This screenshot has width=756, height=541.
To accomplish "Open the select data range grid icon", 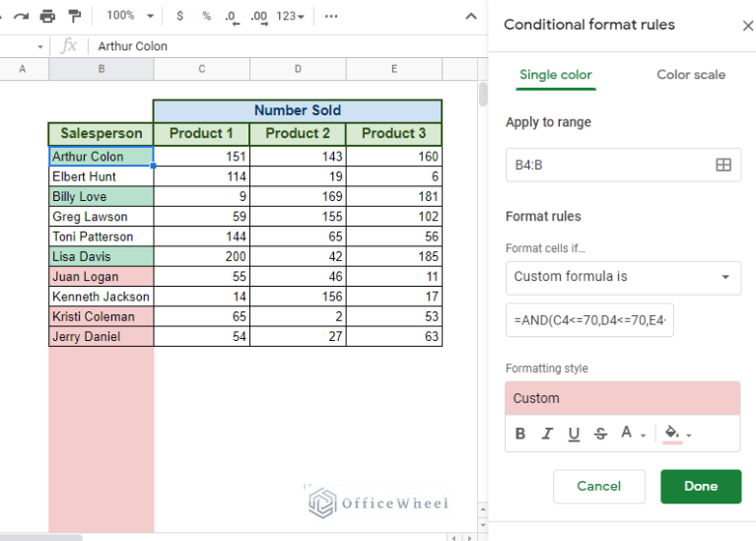I will pyautogui.click(x=722, y=166).
